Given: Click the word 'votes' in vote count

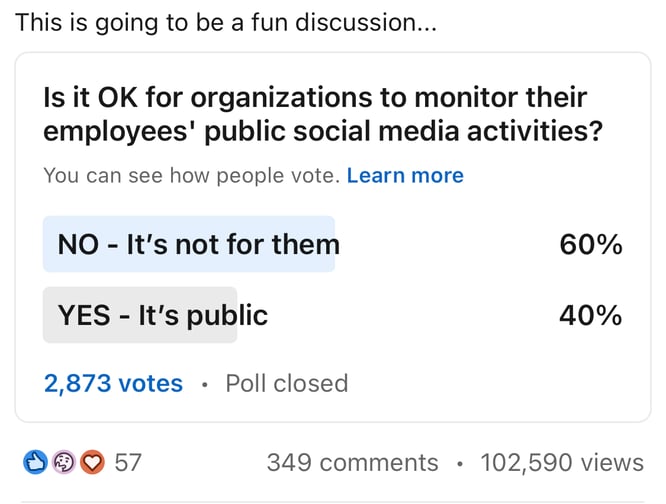Looking at the screenshot, I should 151,383.
